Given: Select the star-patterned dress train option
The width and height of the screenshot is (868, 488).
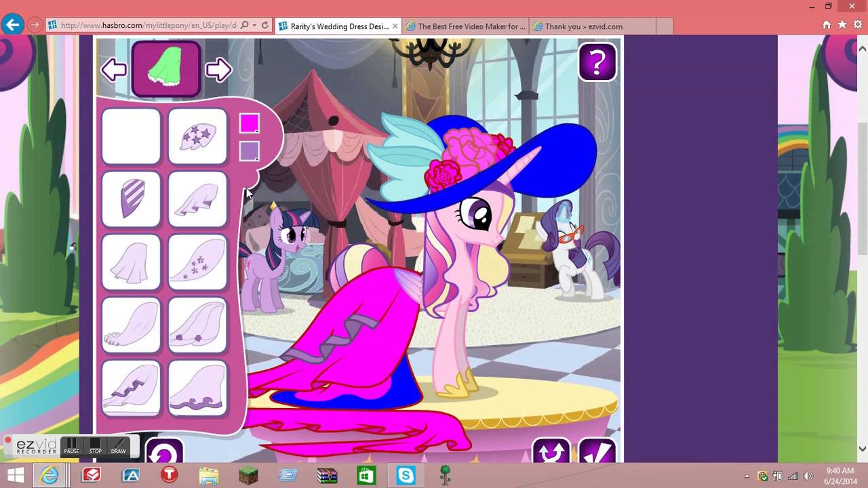Looking at the screenshot, I should [x=197, y=136].
